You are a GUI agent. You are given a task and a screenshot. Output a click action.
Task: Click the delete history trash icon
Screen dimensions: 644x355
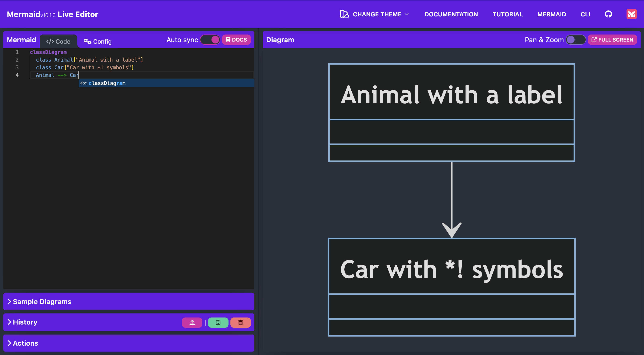coord(240,322)
